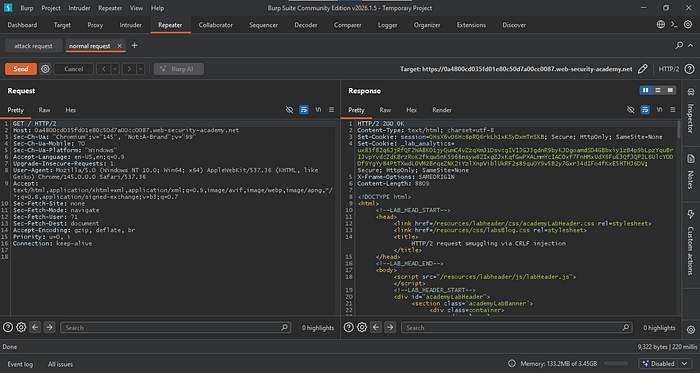700x373 pixels.
Task: Focus the Request search field
Action: [175, 327]
